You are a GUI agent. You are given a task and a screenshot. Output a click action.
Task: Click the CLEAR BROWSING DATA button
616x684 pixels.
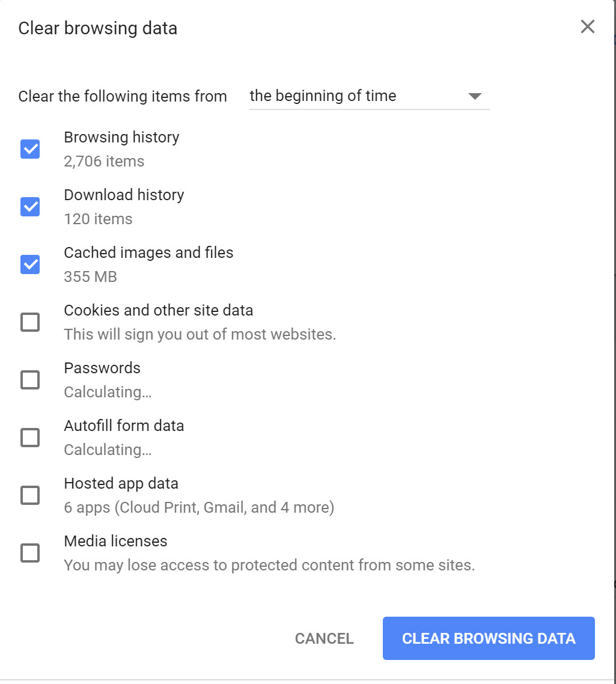coord(489,638)
